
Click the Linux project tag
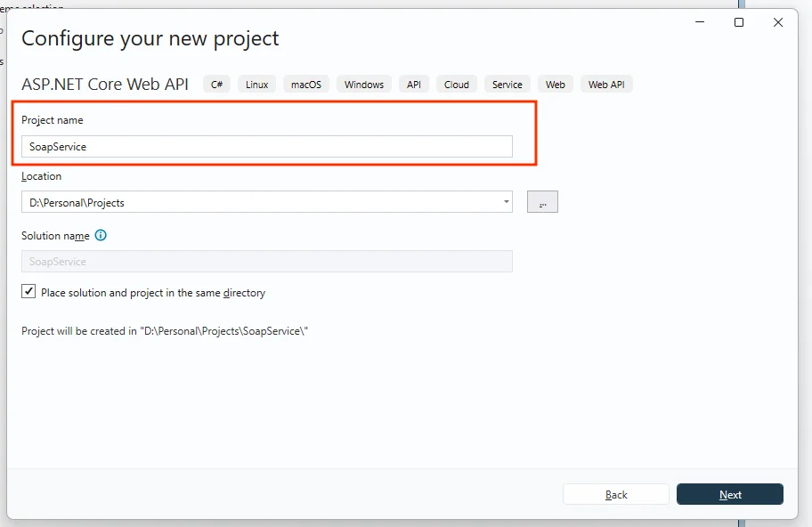pos(256,84)
